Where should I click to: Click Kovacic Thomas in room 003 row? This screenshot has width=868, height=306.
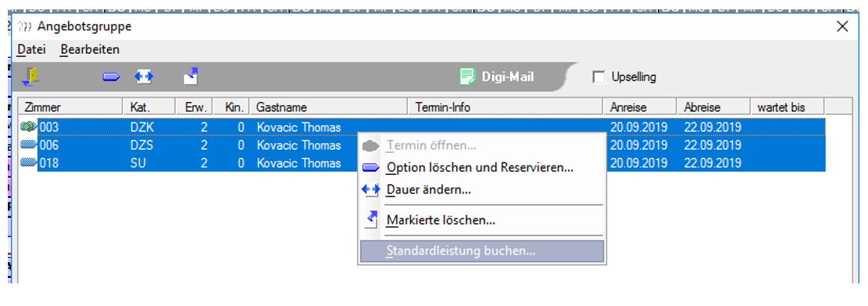(x=298, y=128)
